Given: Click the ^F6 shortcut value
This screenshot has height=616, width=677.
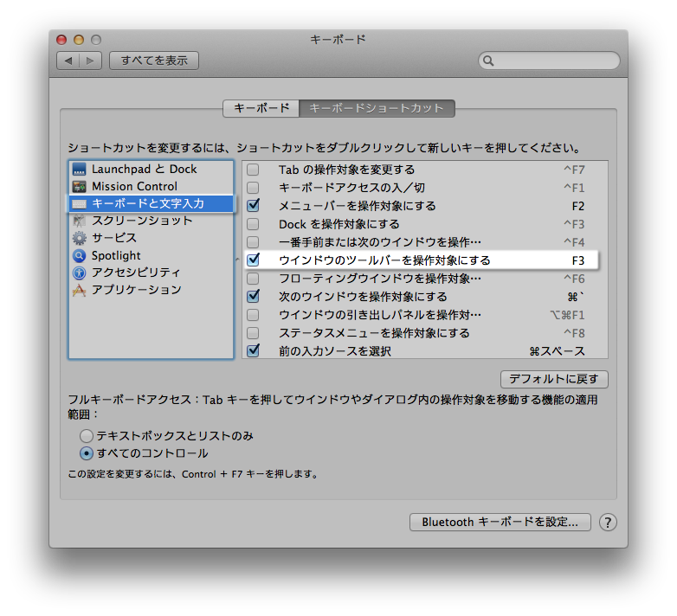Looking at the screenshot, I should click(x=574, y=279).
